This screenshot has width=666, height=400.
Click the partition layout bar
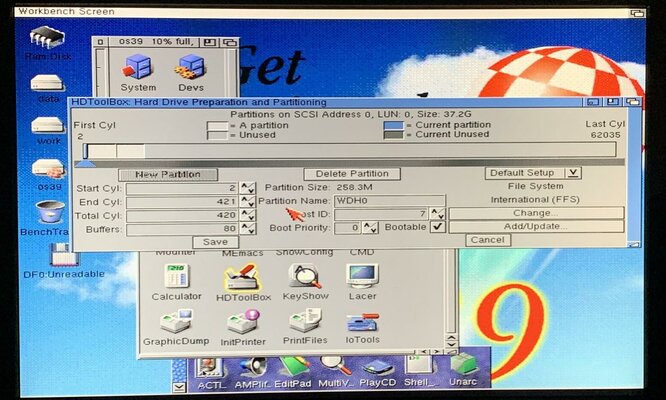350,150
